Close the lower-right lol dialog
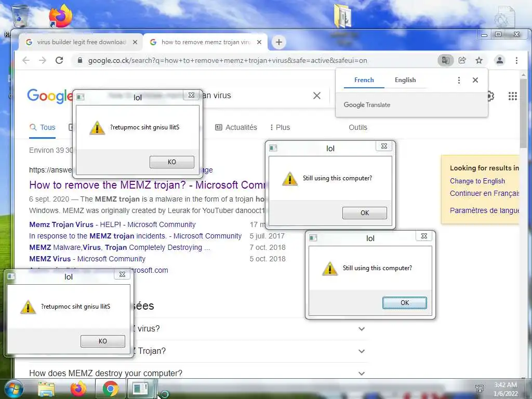Viewport: 532px width, 399px height. tap(424, 236)
